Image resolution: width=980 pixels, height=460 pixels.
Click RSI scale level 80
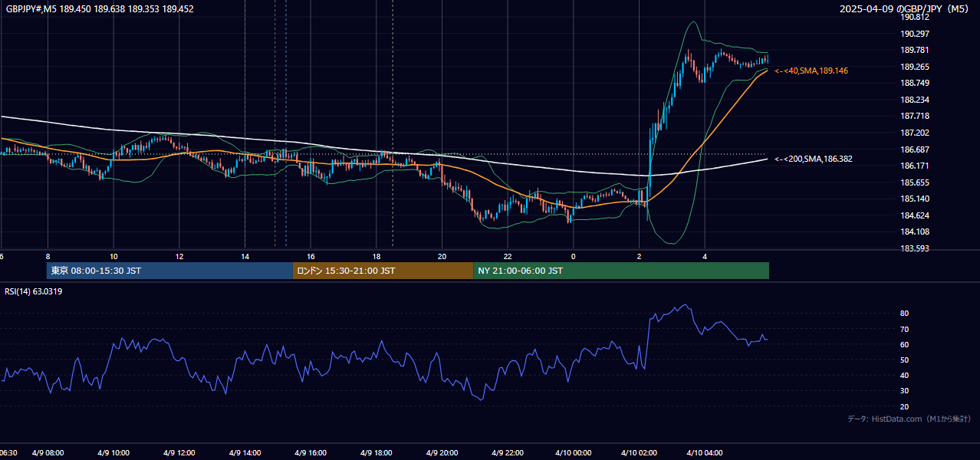pos(905,314)
